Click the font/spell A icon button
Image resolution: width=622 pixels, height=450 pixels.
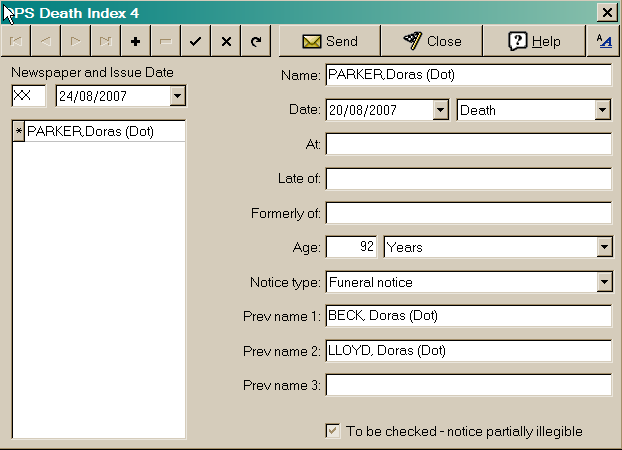[x=603, y=41]
